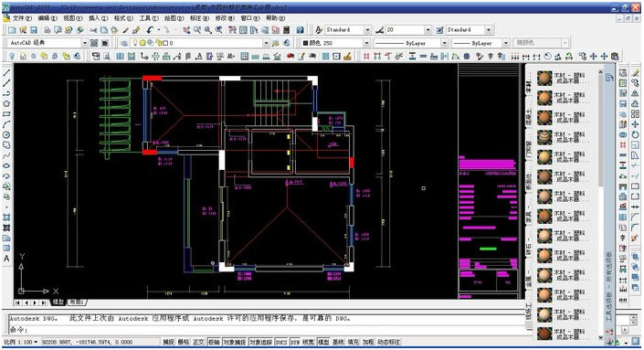Toggle 栅格 grid display in status bar

[184, 342]
